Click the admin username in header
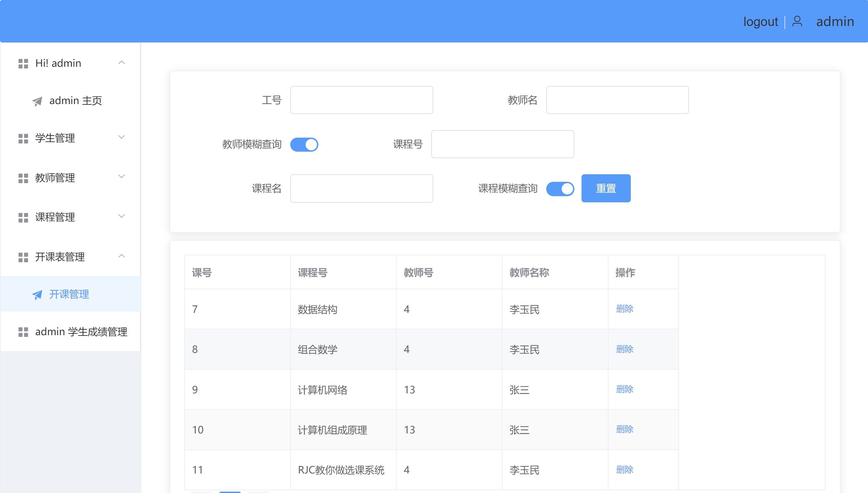This screenshot has height=493, width=868. tap(835, 22)
